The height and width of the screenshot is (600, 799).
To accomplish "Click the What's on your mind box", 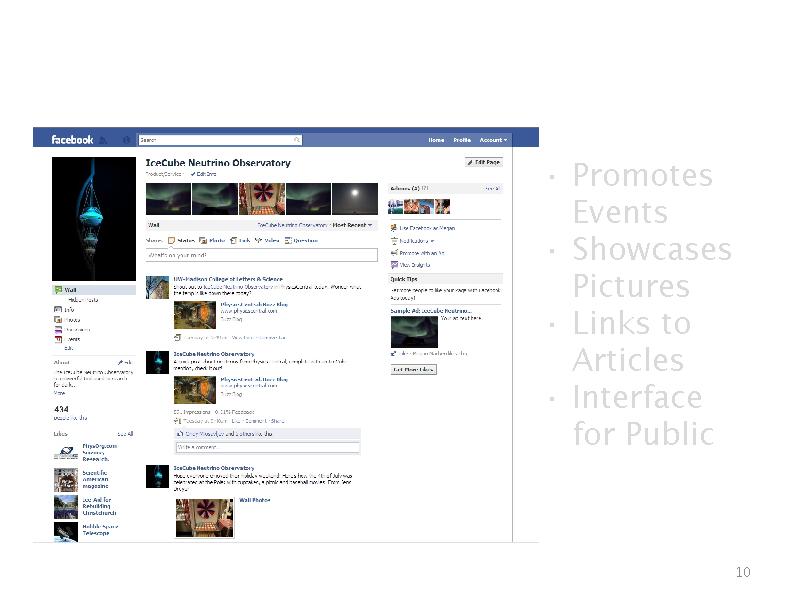I will (261, 255).
